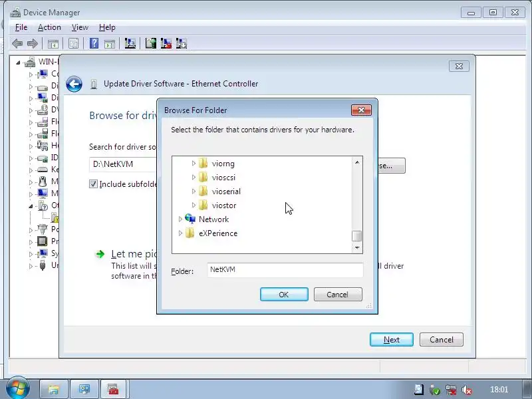532x399 pixels.
Task: Click the action pane toolbar icon beside Help
Action: coord(110,43)
